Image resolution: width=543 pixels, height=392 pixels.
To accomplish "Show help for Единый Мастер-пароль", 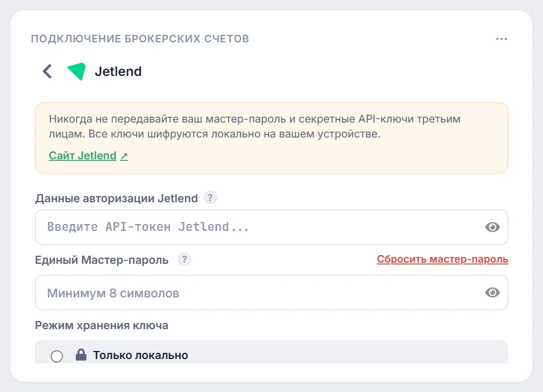I will (184, 259).
